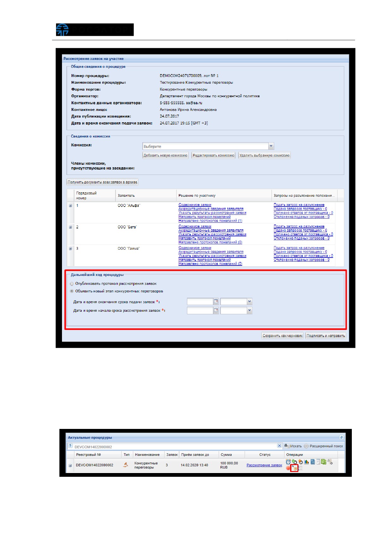The width and height of the screenshot is (392, 555).
Task: Expand the DEVCOM14022000002 procedure row
Action: 70,465
